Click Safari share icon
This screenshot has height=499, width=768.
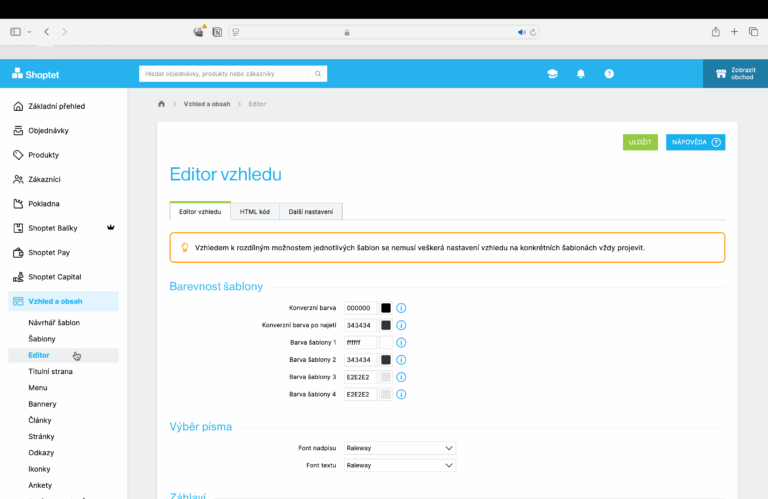pos(716,32)
